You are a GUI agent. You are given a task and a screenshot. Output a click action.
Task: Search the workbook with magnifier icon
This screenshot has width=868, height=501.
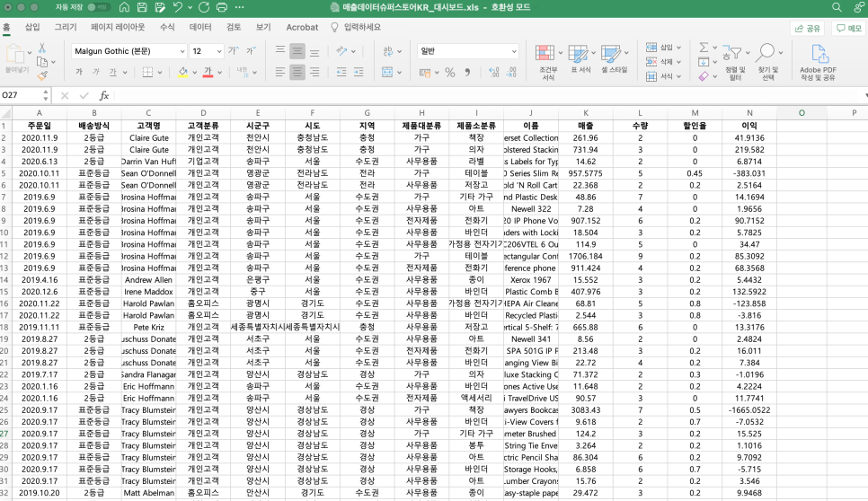837,7
